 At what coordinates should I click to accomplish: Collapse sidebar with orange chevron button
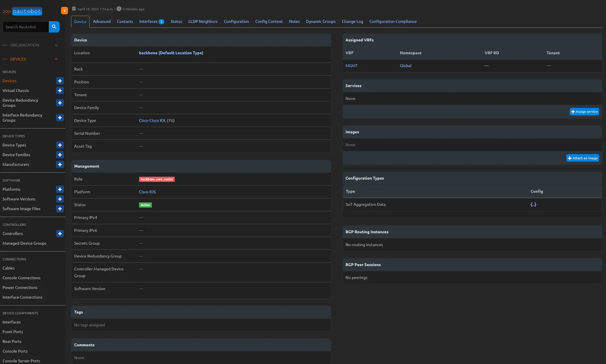click(x=65, y=11)
